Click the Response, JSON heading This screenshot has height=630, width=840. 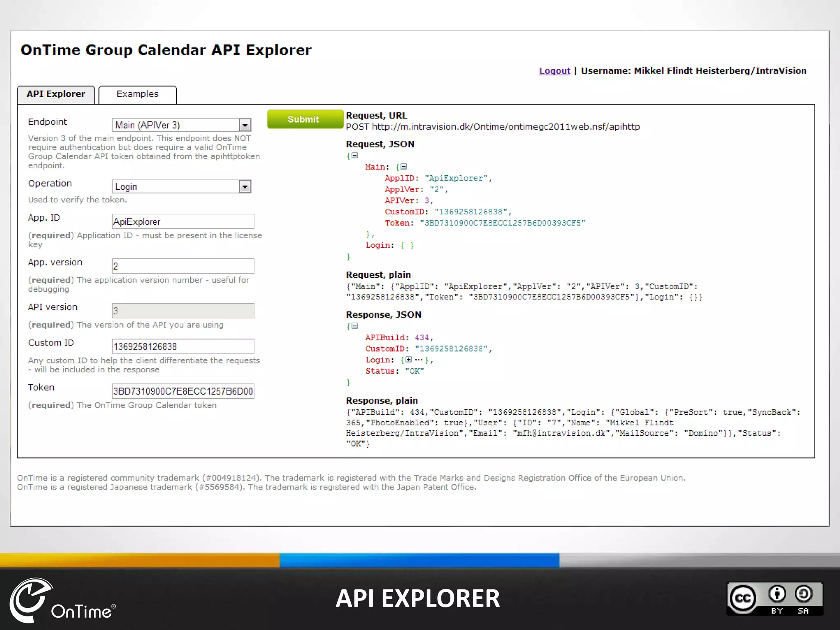pyautogui.click(x=383, y=315)
